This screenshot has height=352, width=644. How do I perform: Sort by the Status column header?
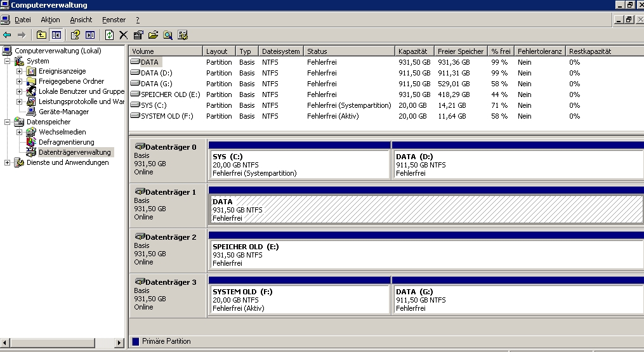pos(349,51)
